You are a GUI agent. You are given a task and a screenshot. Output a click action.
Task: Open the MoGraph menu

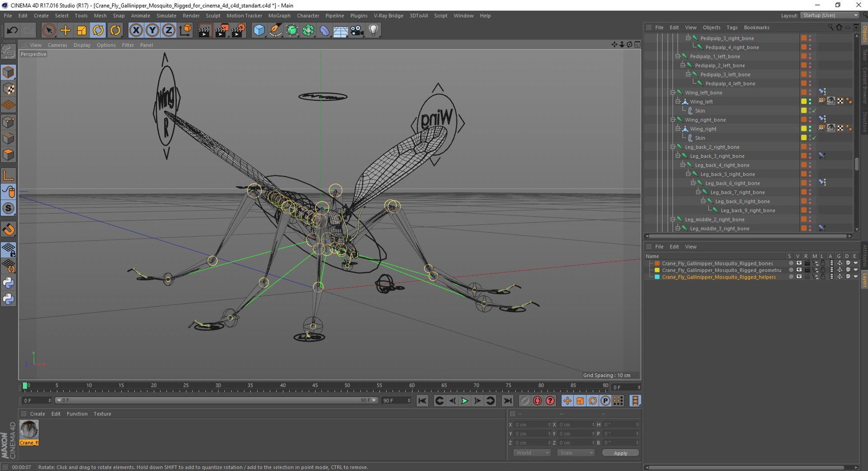(x=279, y=15)
